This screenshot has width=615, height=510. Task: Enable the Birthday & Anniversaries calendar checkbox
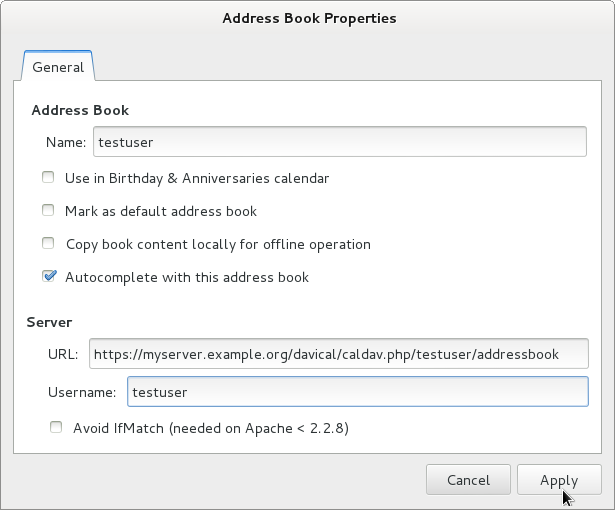(48, 177)
